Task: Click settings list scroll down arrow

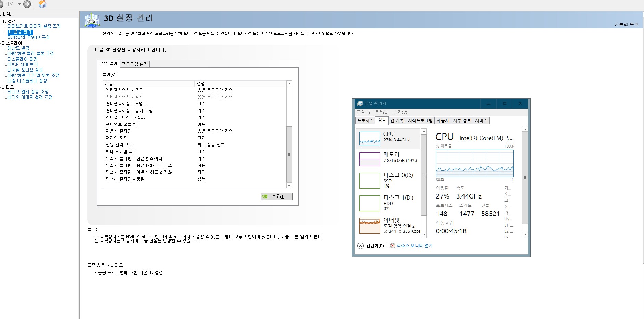Action: [x=289, y=185]
